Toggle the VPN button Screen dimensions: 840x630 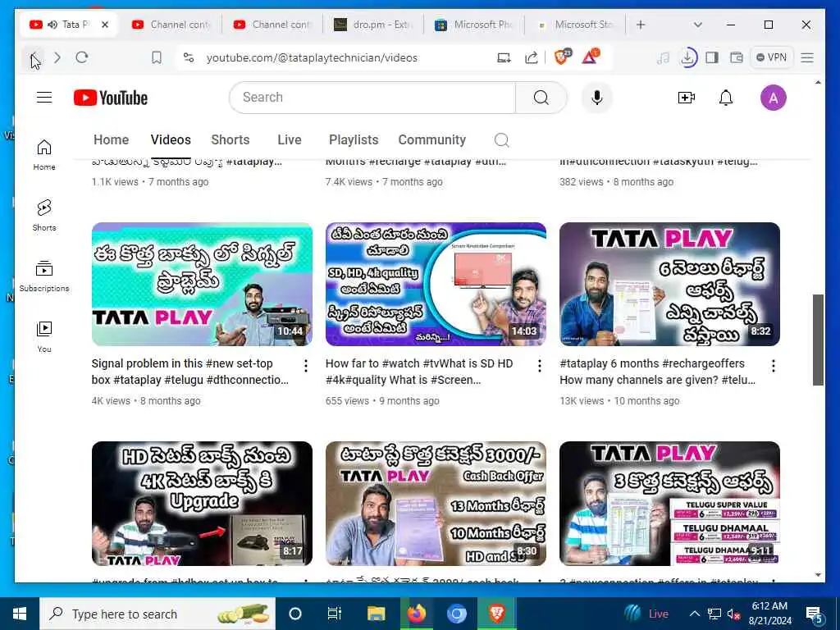coord(771,57)
